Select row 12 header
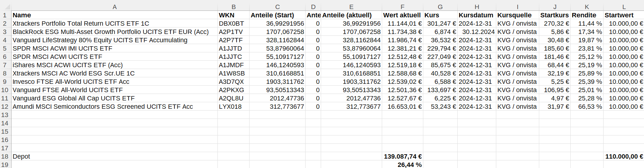Image resolution: width=644 pixels, height=168 pixels. (x=5, y=107)
